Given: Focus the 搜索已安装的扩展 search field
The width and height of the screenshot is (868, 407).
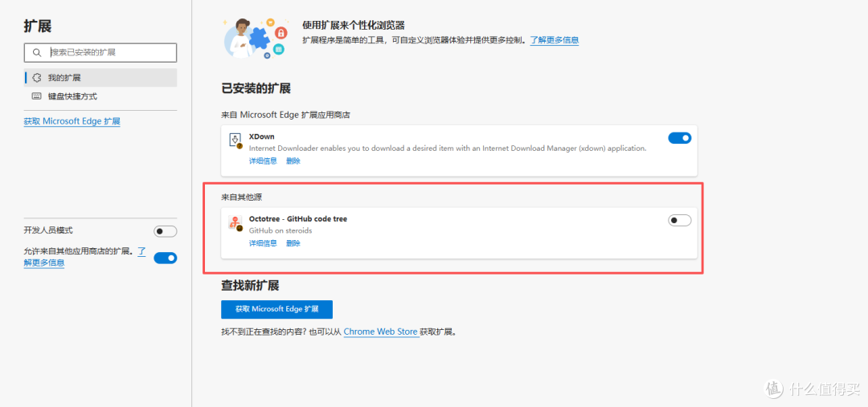Looking at the screenshot, I should pyautogui.click(x=100, y=52).
